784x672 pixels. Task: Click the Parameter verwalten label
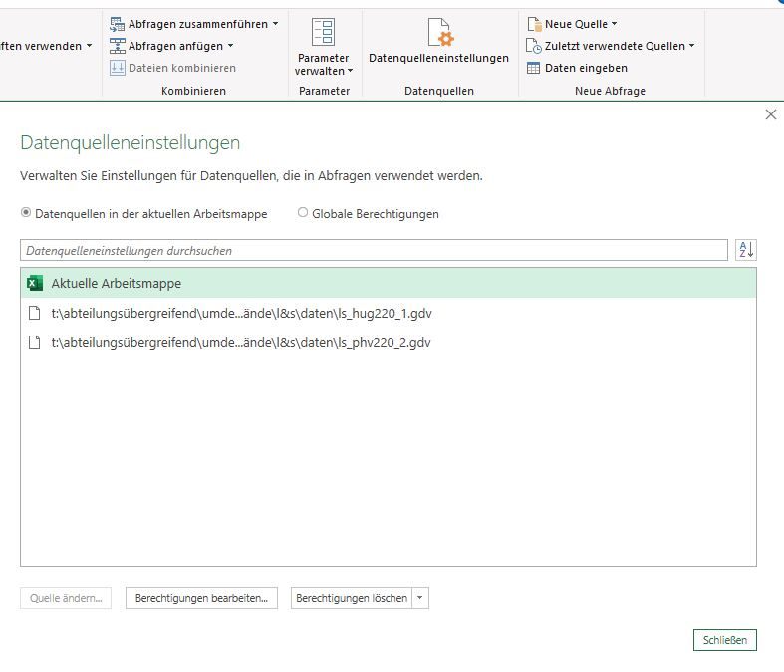tap(323, 65)
